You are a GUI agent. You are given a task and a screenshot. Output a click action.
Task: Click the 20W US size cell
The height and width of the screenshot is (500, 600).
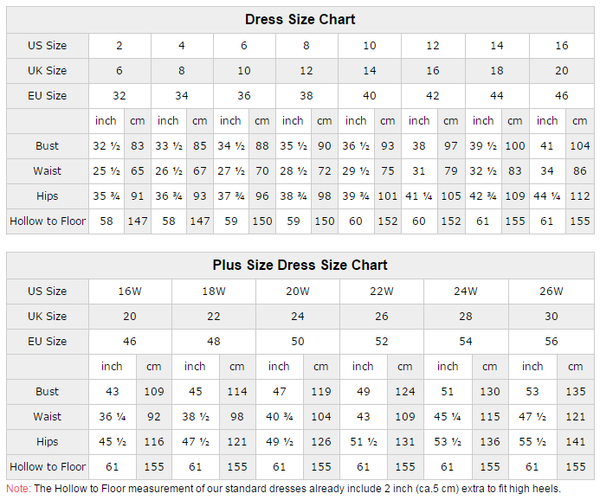tap(298, 292)
